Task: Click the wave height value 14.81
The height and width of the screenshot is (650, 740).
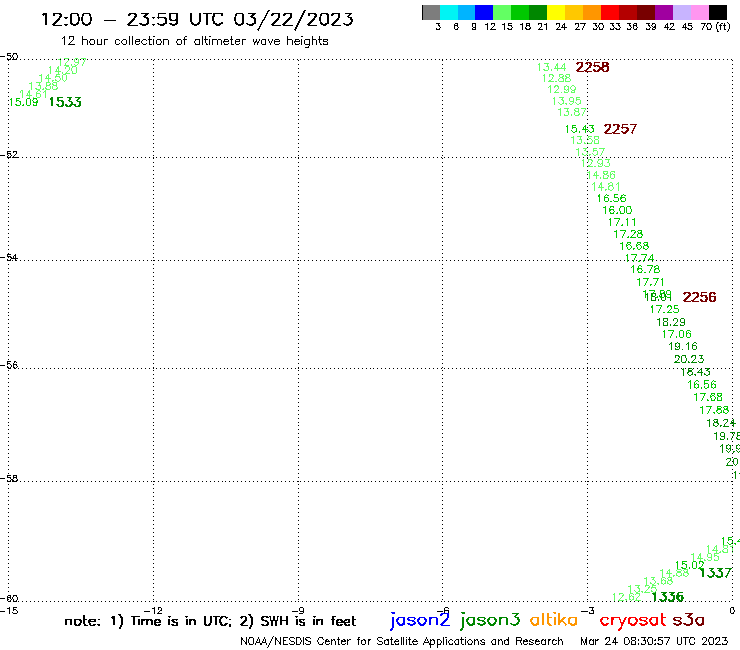Action: pyautogui.click(x=606, y=187)
